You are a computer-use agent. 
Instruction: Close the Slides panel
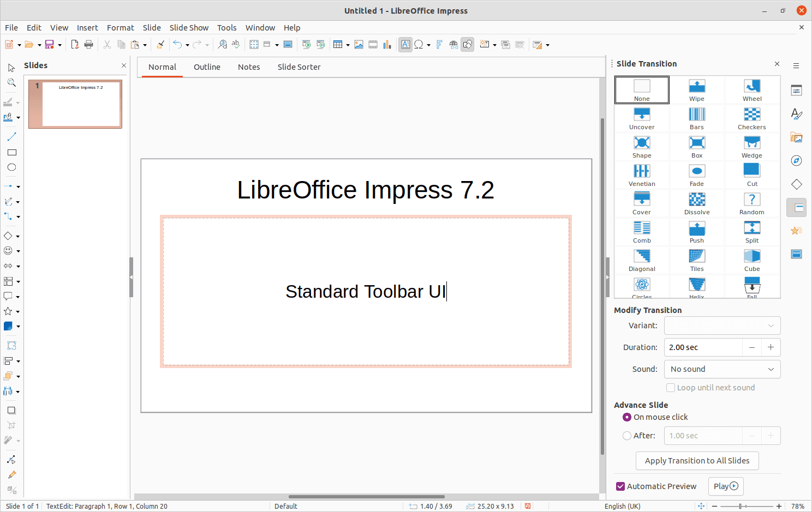[124, 65]
